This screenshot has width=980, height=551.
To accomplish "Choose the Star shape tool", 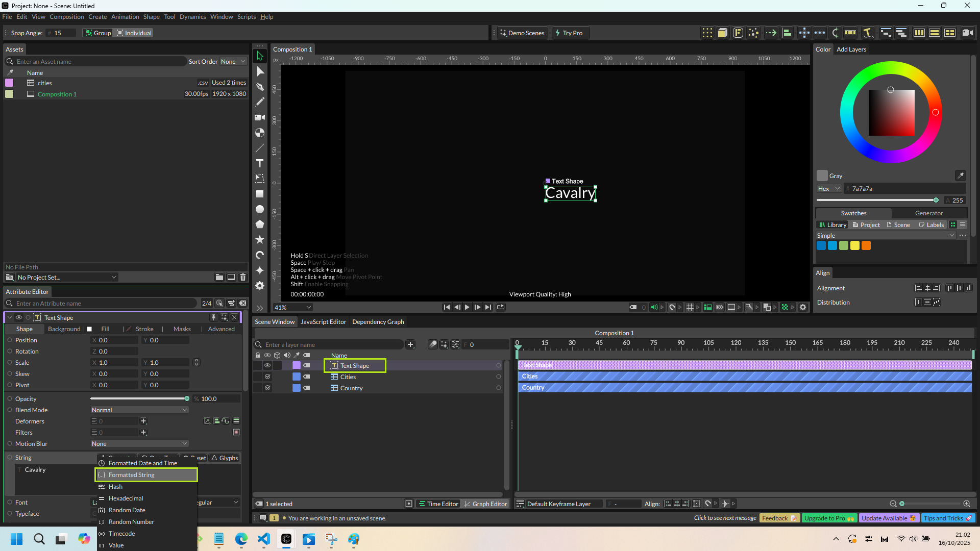I will pyautogui.click(x=260, y=239).
